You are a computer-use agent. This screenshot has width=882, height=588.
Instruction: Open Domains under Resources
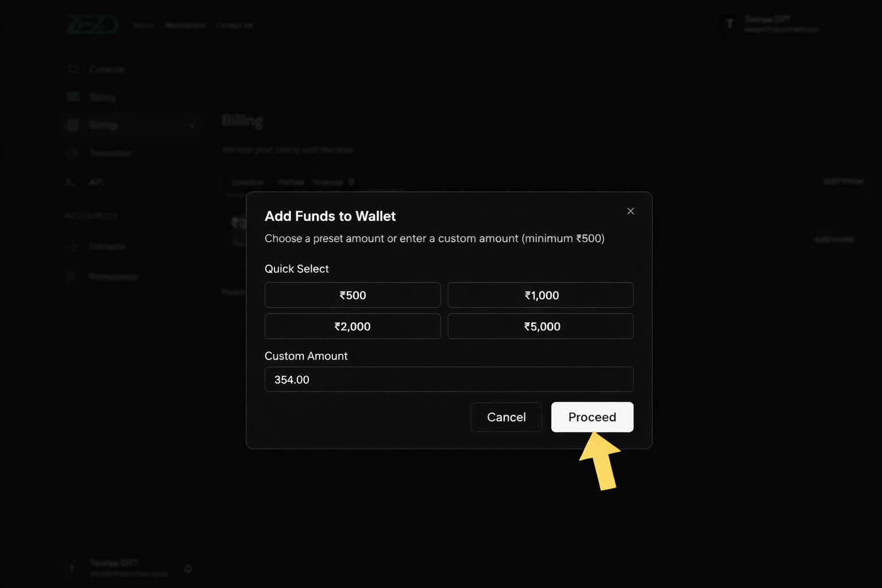tap(107, 246)
